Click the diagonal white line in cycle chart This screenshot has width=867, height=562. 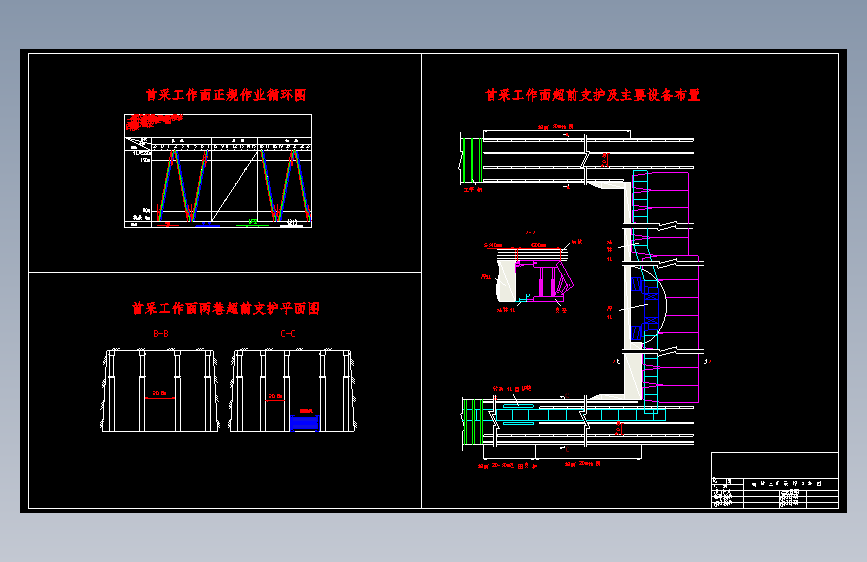[235, 187]
